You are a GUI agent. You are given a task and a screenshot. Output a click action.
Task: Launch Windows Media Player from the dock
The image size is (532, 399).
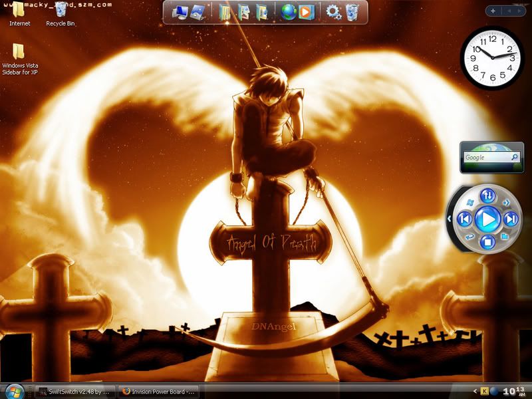pos(307,12)
